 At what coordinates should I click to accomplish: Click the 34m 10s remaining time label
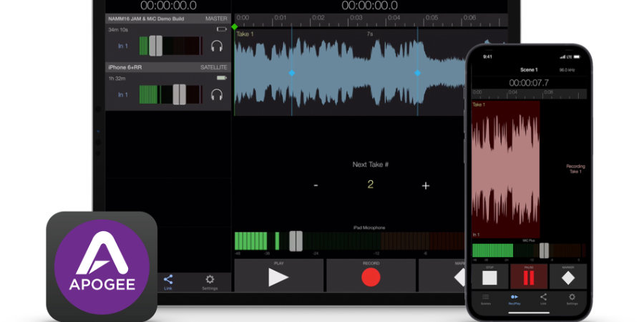[118, 30]
